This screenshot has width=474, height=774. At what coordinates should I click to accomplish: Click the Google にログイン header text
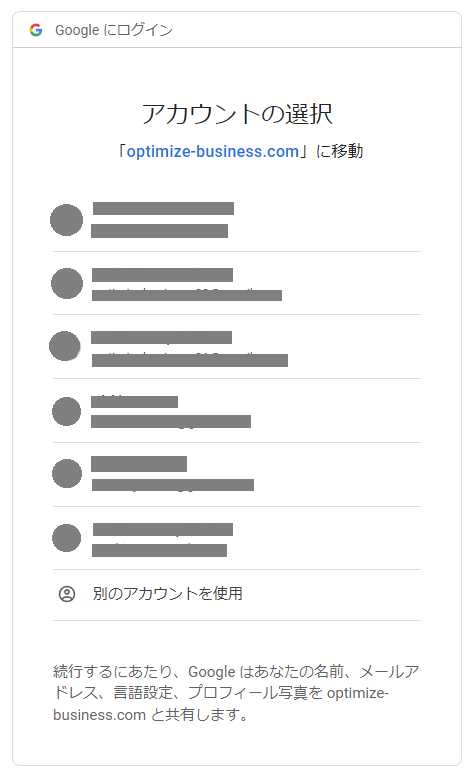click(x=114, y=30)
